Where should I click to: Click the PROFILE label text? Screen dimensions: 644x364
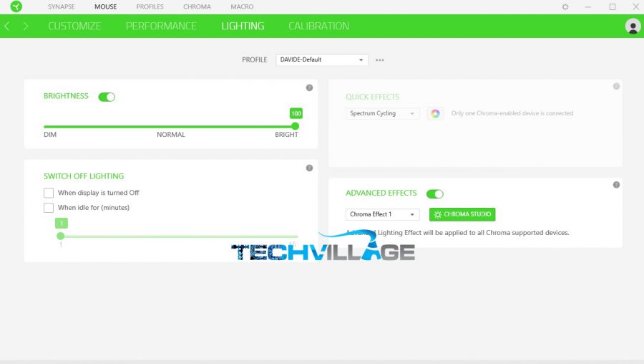point(254,59)
